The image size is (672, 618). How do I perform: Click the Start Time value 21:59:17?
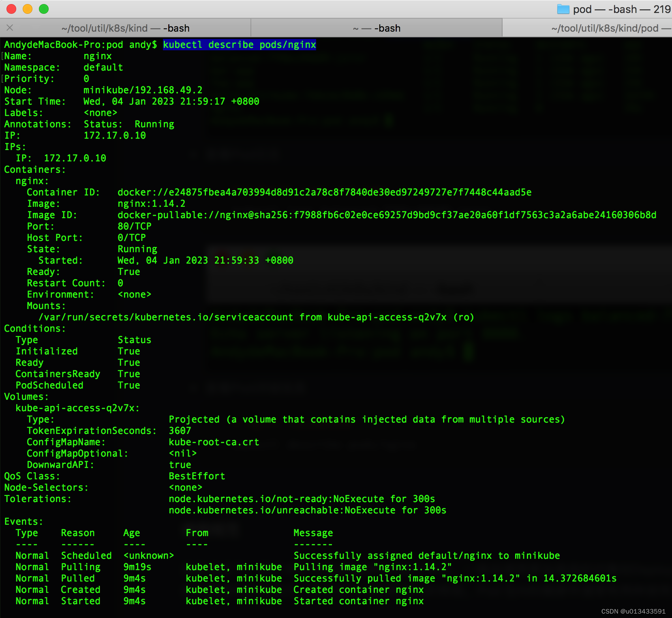point(203,101)
